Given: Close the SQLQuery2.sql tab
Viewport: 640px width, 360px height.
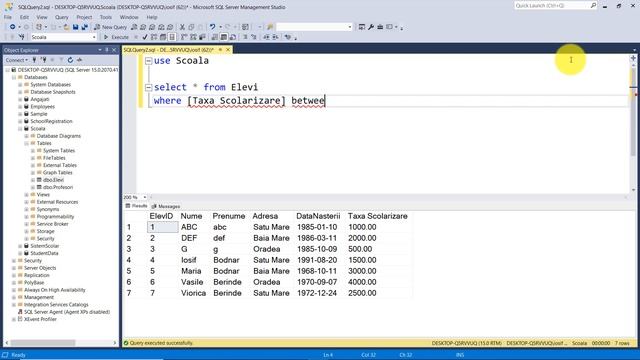Looking at the screenshot, I should pos(228,50).
